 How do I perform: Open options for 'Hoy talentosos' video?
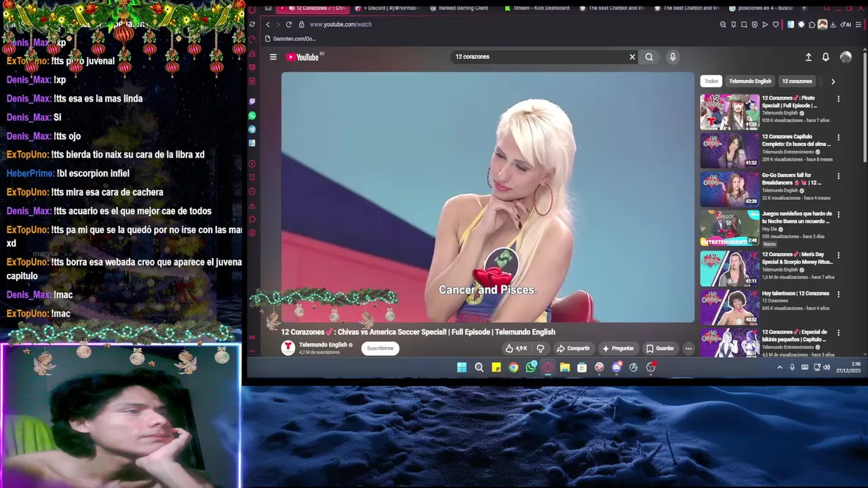pos(838,294)
